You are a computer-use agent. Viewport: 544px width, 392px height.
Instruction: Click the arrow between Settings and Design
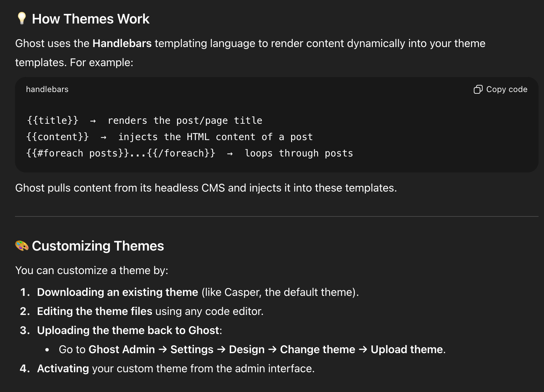(221, 349)
